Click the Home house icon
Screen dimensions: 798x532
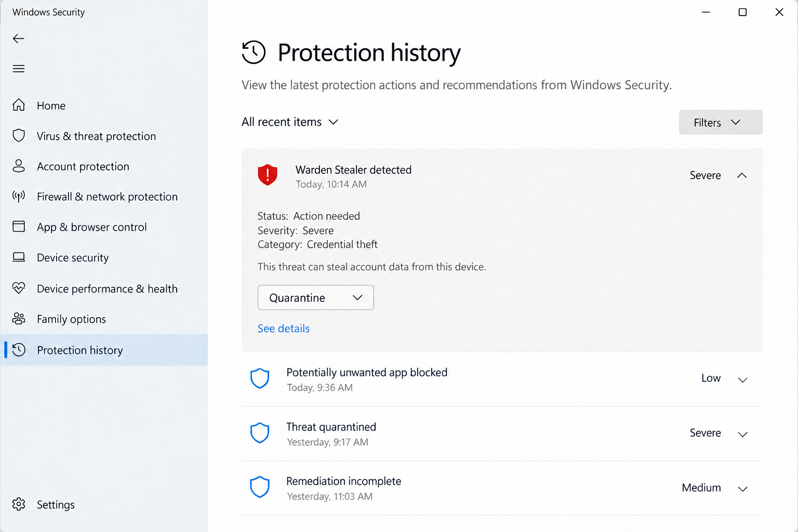tap(19, 105)
